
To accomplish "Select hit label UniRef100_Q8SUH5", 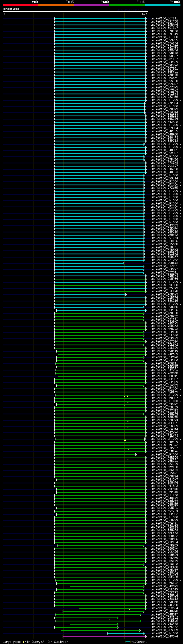I will (164, 630).
